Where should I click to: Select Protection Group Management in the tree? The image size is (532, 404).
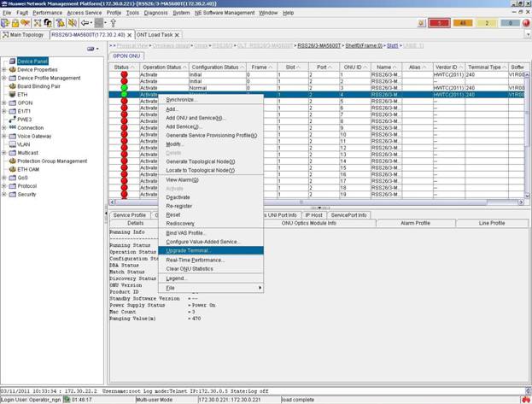[52, 161]
